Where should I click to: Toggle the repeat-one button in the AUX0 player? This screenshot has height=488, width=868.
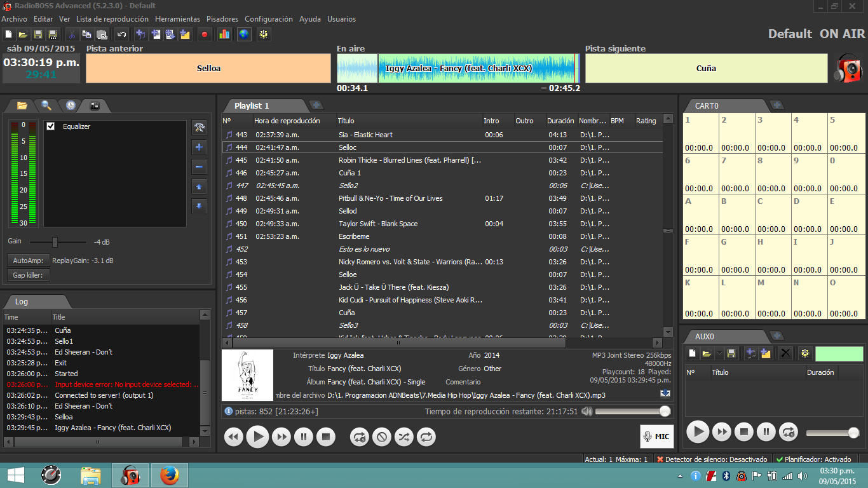pyautogui.click(x=789, y=433)
